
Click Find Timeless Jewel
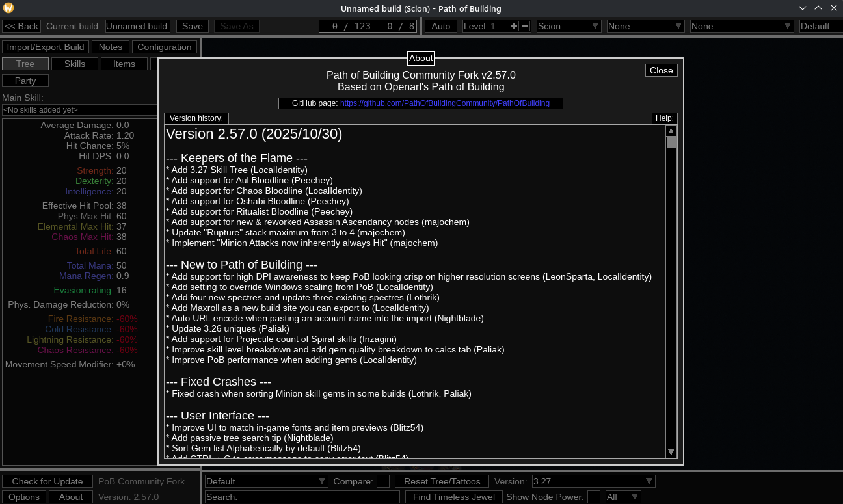(453, 497)
